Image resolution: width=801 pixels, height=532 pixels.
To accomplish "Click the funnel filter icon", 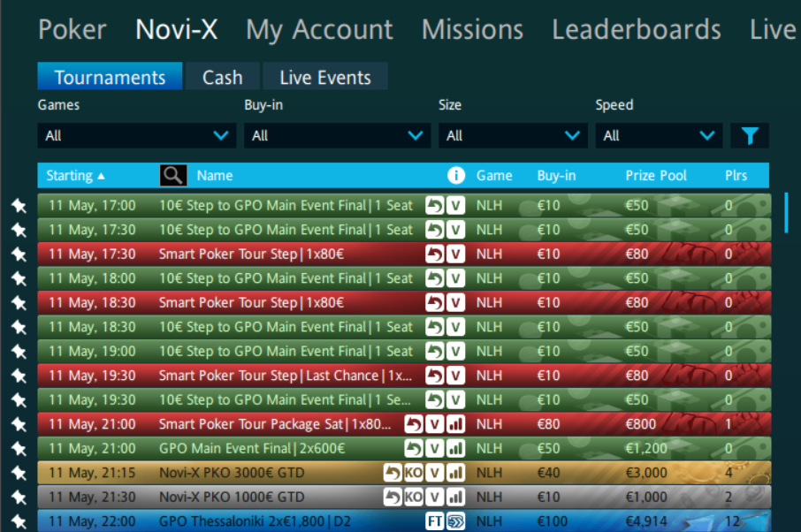I will click(x=750, y=136).
